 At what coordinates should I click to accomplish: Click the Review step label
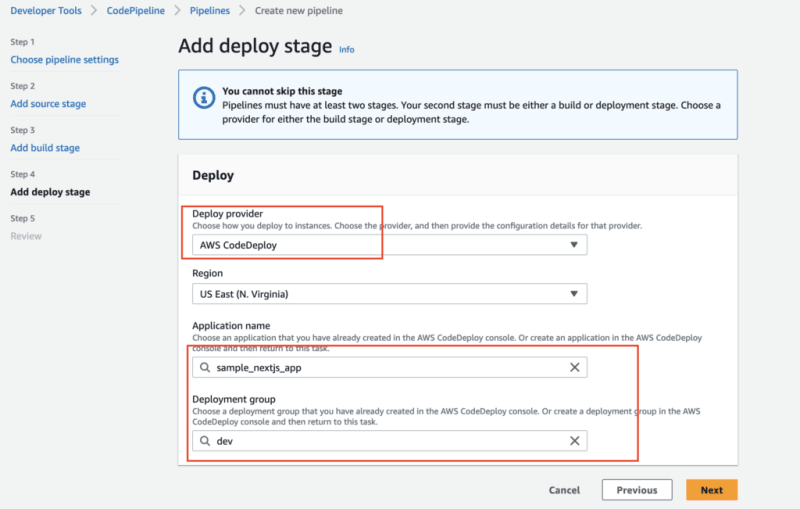[x=26, y=236]
